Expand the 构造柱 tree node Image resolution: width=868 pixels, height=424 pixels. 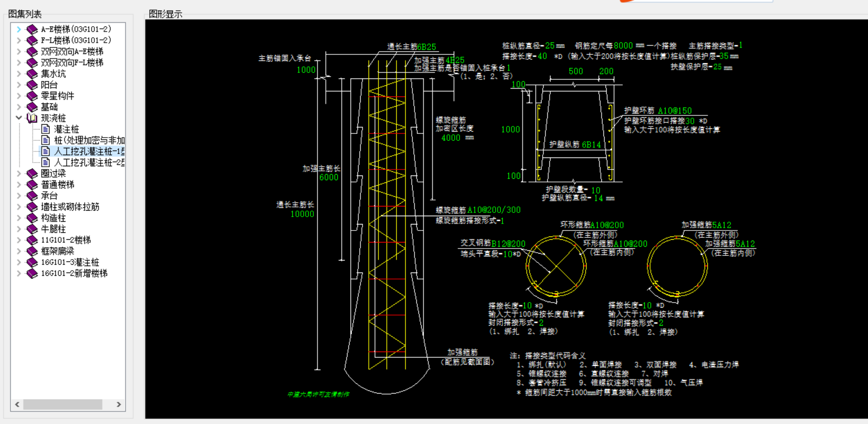pyautogui.click(x=18, y=218)
